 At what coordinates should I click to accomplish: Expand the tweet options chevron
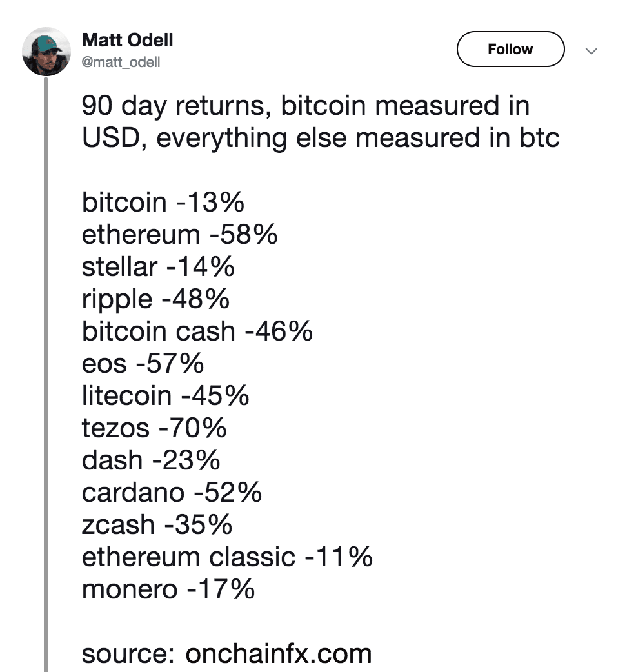pos(592,50)
